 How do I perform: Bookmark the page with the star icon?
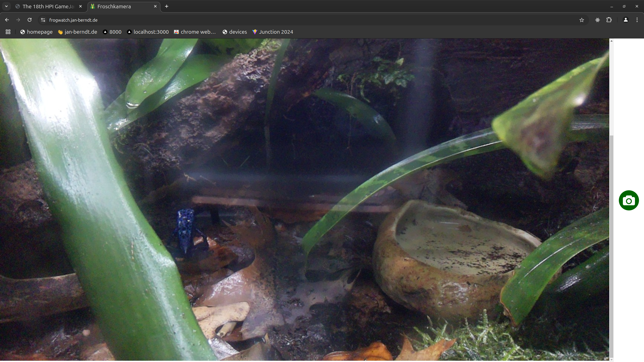pos(581,20)
